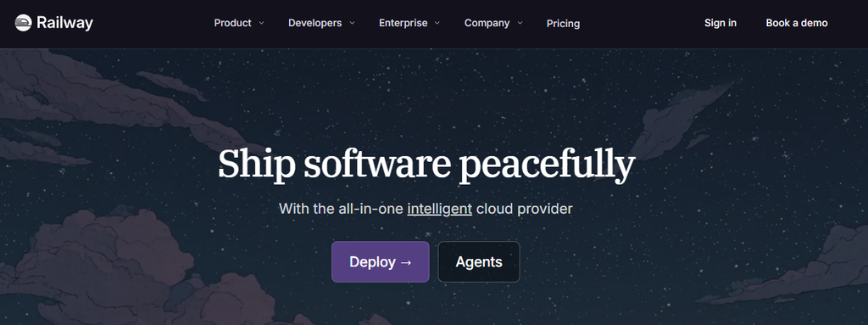Open the Developers menu
Viewport: 868px width, 325px height.
tap(315, 23)
